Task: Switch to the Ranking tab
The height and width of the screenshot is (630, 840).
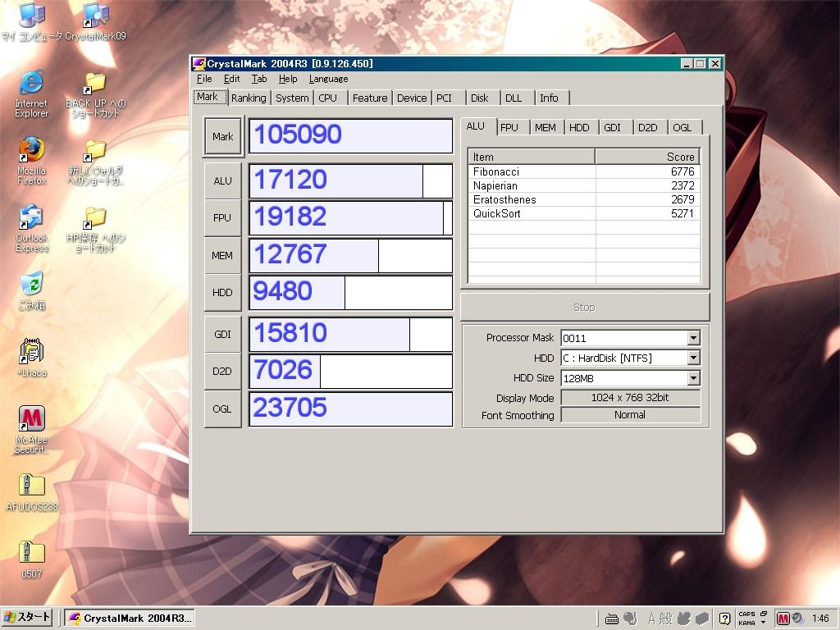Action: click(248, 98)
